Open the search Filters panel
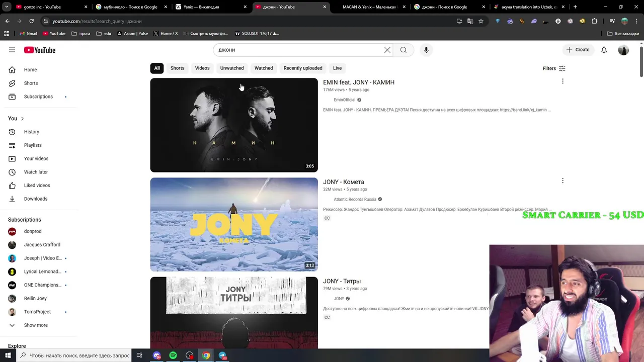The image size is (644, 362). [554, 68]
